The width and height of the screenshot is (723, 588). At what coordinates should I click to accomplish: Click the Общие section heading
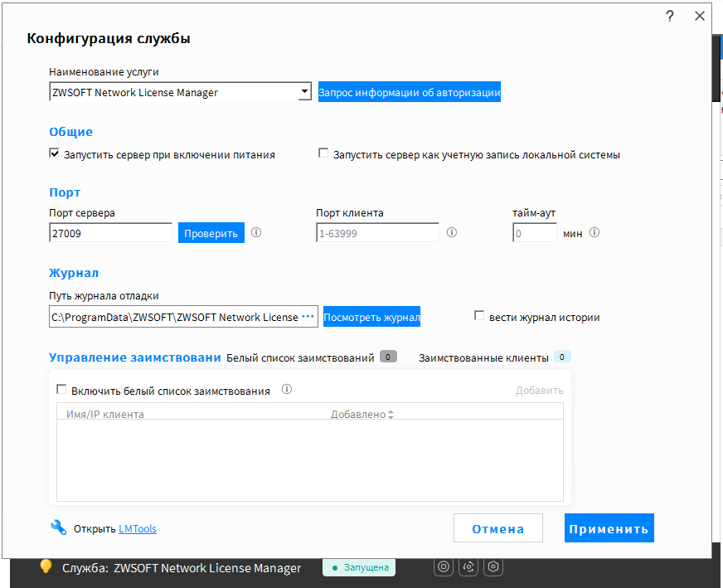point(71,132)
